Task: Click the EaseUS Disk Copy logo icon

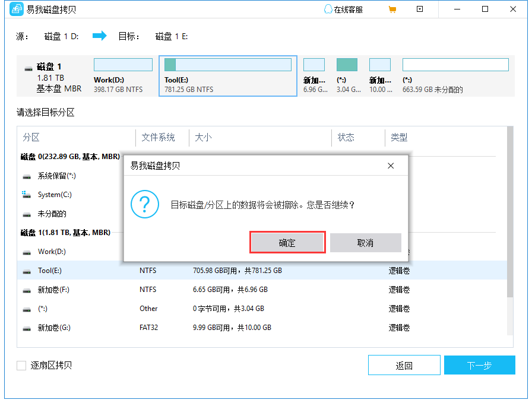Action: (16, 9)
